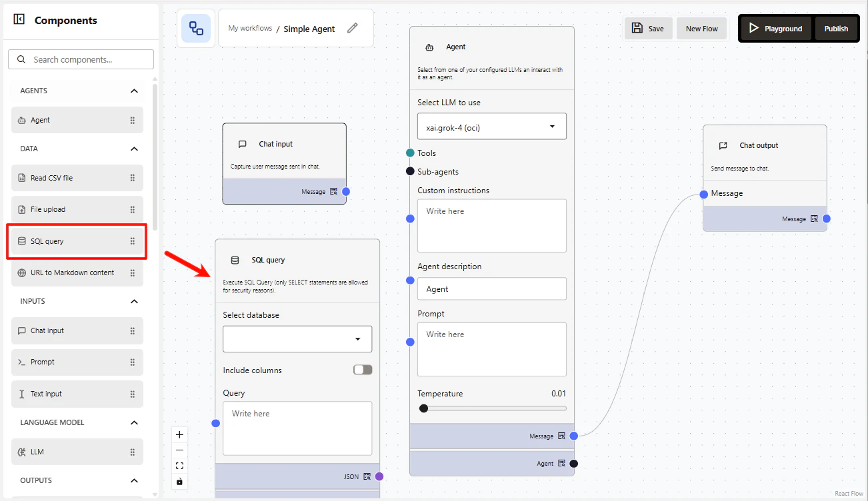Image resolution: width=868 pixels, height=501 pixels.
Task: Open the Playground
Action: click(776, 28)
